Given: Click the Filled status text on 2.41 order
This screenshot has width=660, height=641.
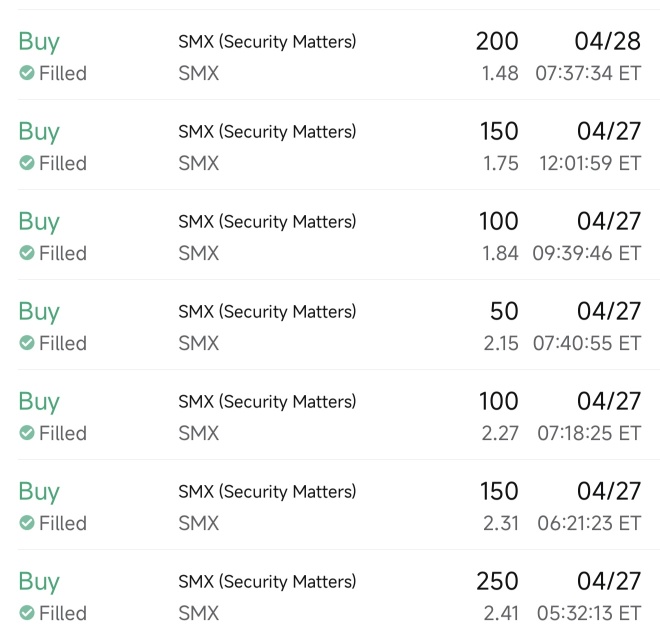Looking at the screenshot, I should [63, 613].
